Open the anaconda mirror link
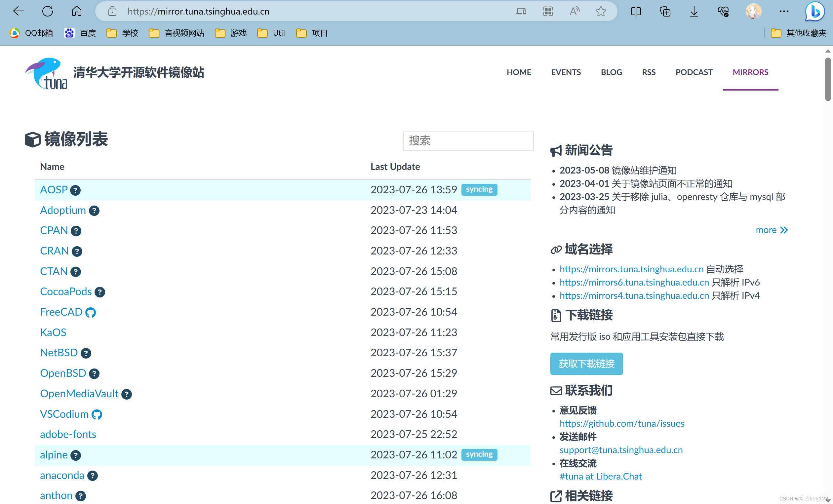The width and height of the screenshot is (833, 504). coord(62,475)
